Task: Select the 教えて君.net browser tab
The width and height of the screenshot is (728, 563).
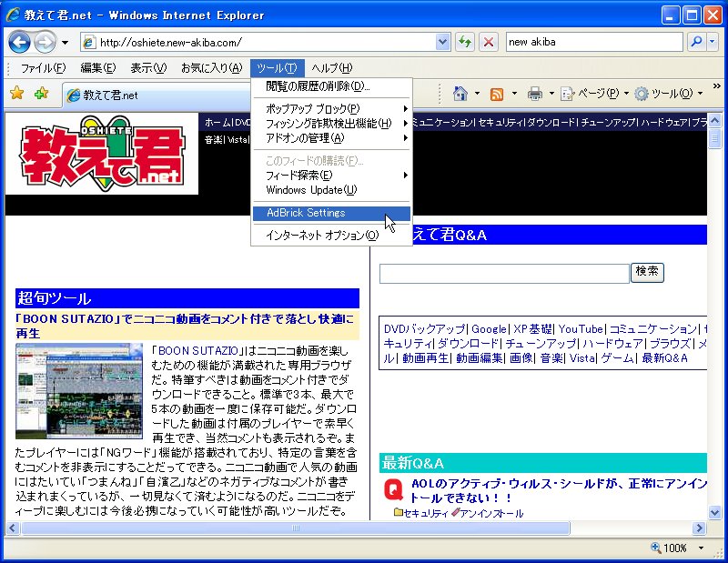Action: (x=157, y=96)
